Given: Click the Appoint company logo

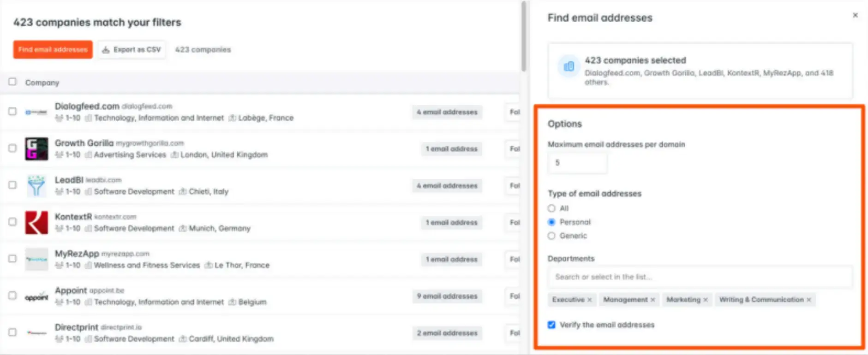Looking at the screenshot, I should [x=36, y=296].
